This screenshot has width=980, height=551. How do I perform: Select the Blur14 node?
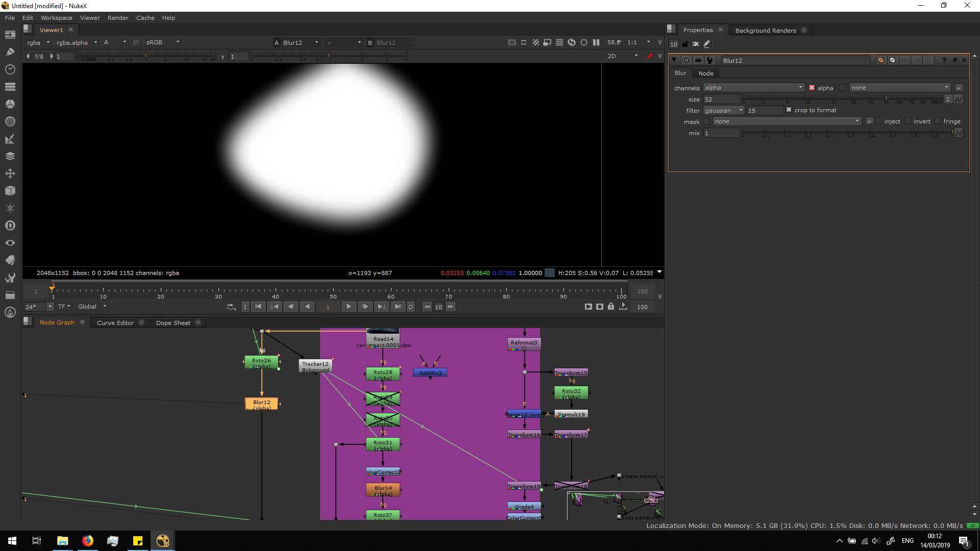383,490
